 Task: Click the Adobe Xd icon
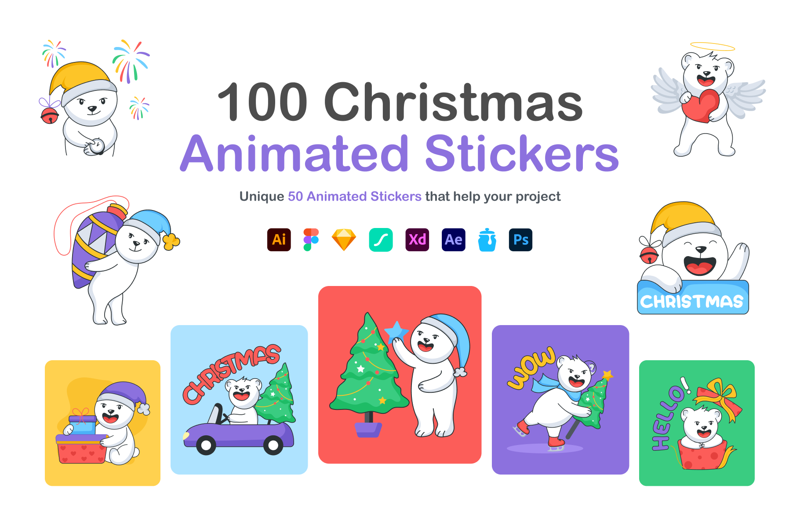[417, 240]
